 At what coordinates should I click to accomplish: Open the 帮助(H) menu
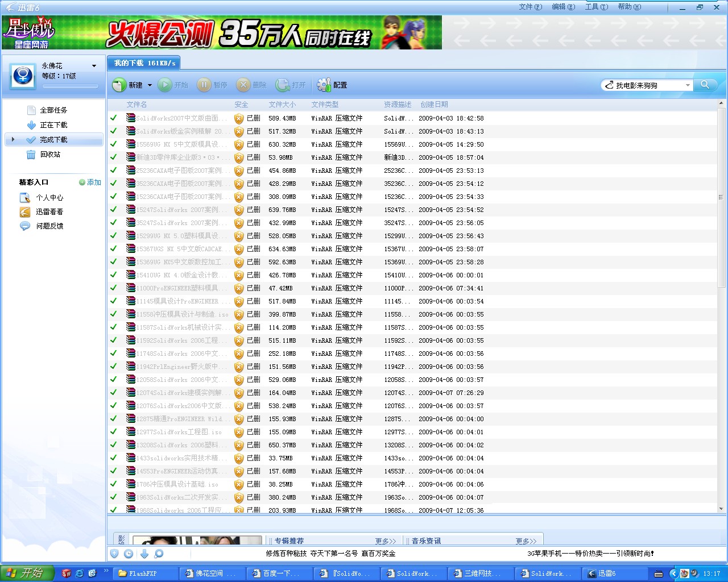point(629,7)
